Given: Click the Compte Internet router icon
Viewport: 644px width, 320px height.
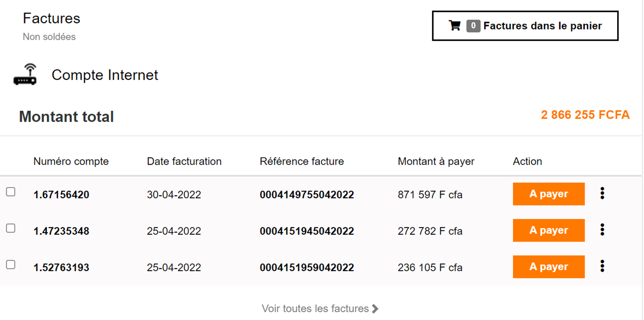Looking at the screenshot, I should tap(25, 74).
